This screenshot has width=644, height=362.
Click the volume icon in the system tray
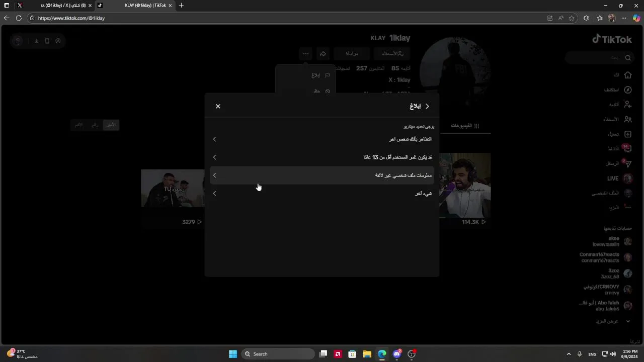tap(613, 354)
